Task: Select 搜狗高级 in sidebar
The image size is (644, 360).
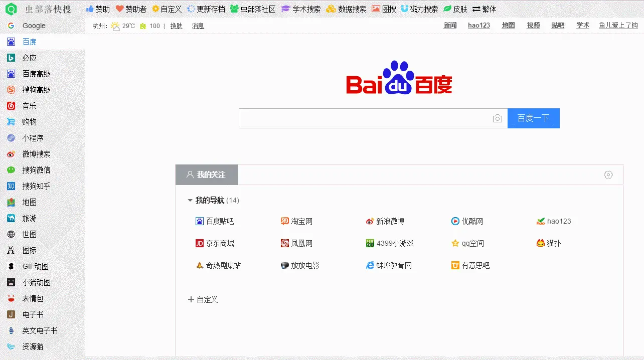Action: coord(43,90)
